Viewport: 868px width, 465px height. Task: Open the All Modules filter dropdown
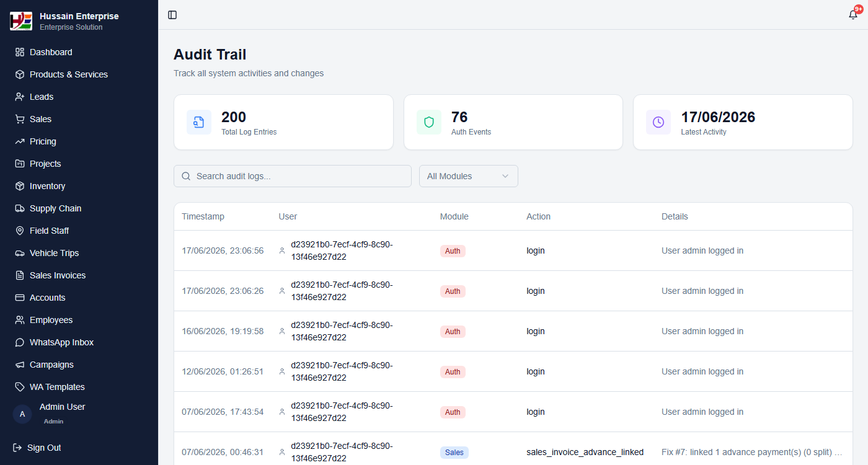[x=469, y=176]
